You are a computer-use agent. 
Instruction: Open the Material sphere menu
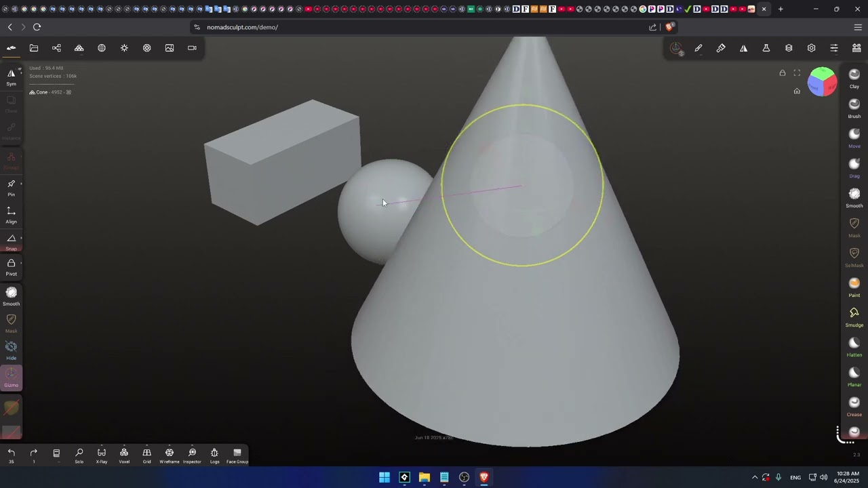tap(102, 48)
